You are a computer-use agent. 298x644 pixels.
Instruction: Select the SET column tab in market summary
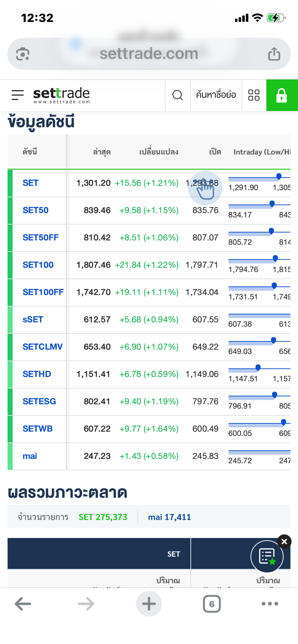[173, 554]
